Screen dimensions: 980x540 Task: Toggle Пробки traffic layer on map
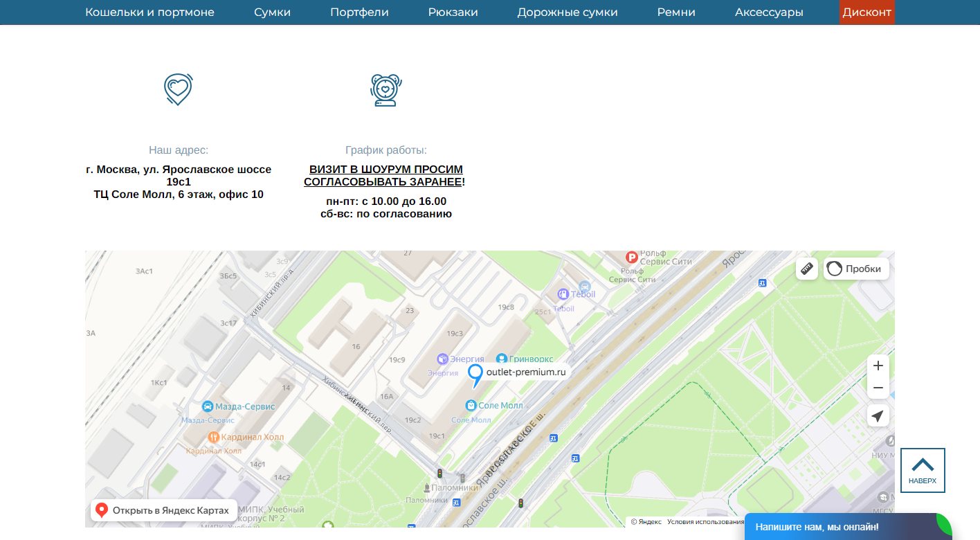pyautogui.click(x=856, y=269)
